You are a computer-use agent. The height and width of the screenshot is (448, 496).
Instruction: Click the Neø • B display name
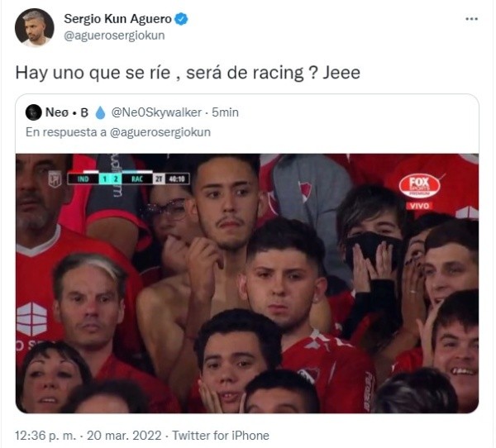click(x=67, y=112)
